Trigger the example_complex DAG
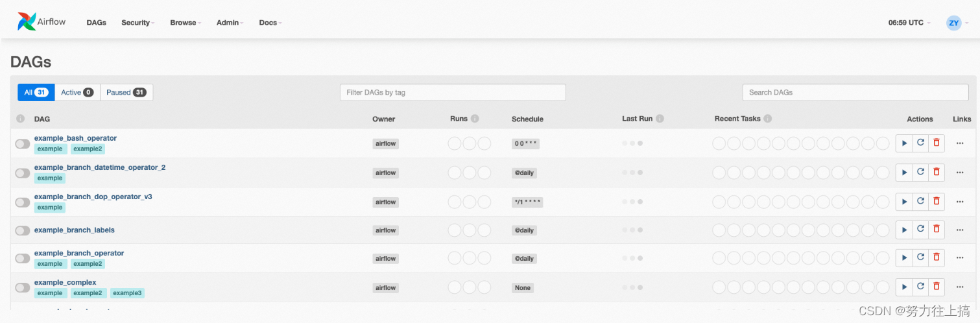The height and width of the screenshot is (323, 980). (904, 287)
